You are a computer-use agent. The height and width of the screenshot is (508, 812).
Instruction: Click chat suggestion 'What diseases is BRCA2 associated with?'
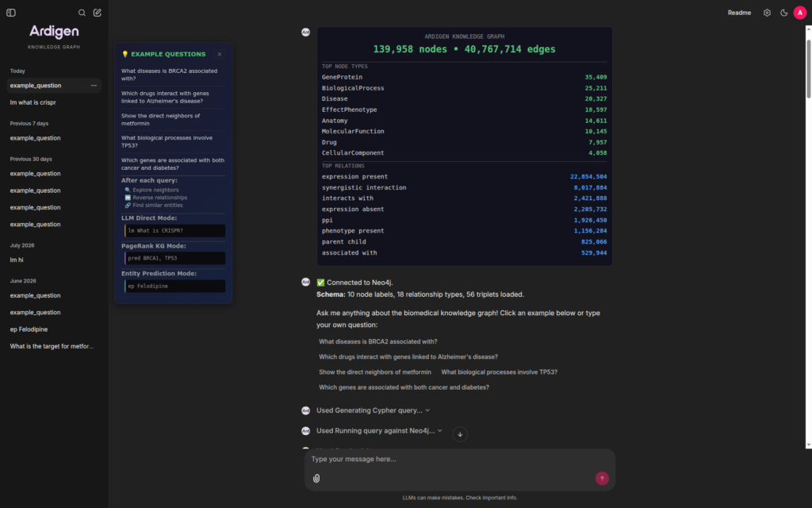[378, 341]
